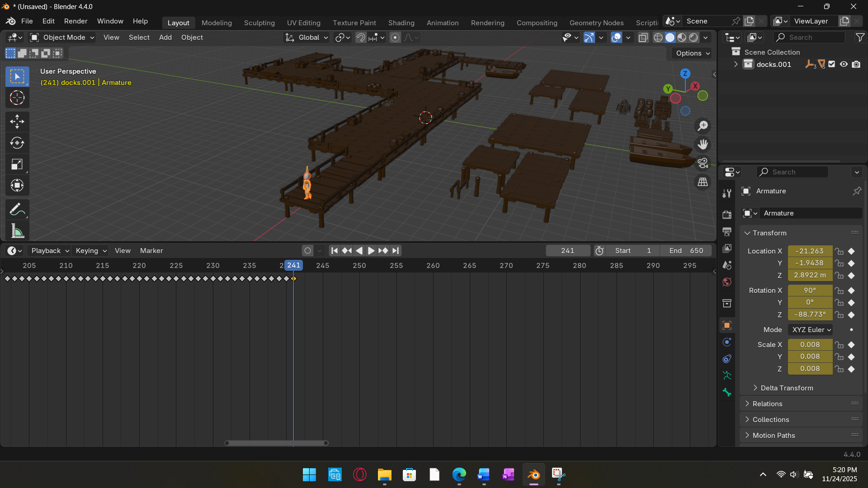
Task: Open the Bone properties tab
Action: [727, 392]
